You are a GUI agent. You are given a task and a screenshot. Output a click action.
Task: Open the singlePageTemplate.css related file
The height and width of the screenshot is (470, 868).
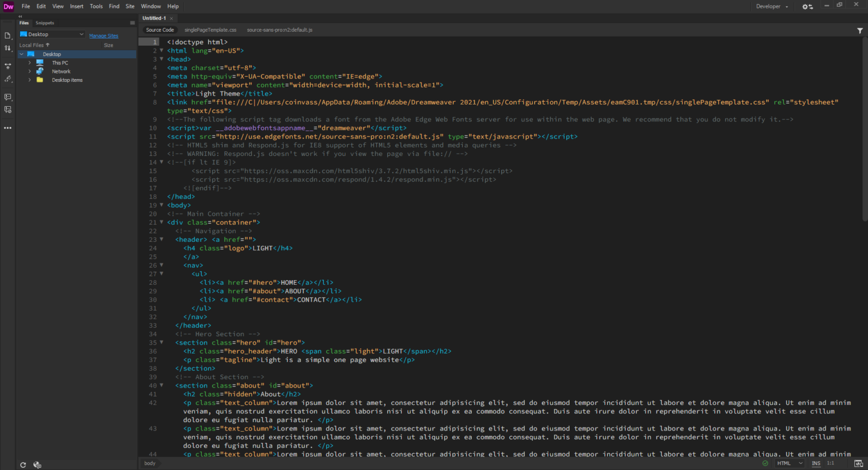(210, 30)
